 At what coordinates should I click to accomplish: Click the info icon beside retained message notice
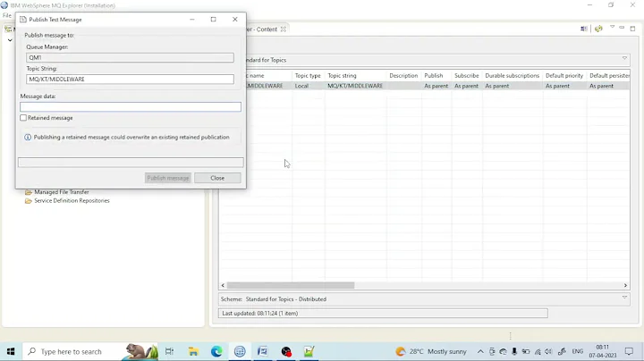click(28, 138)
